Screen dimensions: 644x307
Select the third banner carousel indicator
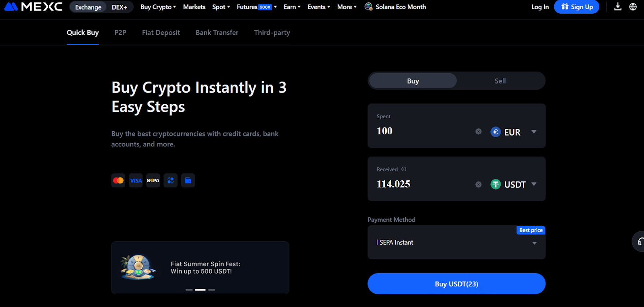(x=212, y=290)
